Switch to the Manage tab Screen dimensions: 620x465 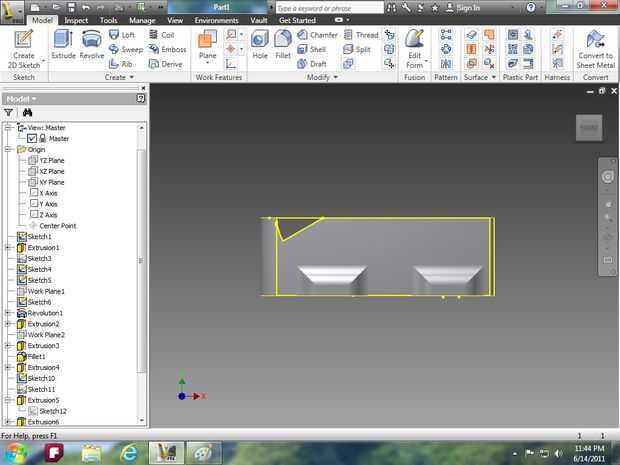click(x=142, y=20)
